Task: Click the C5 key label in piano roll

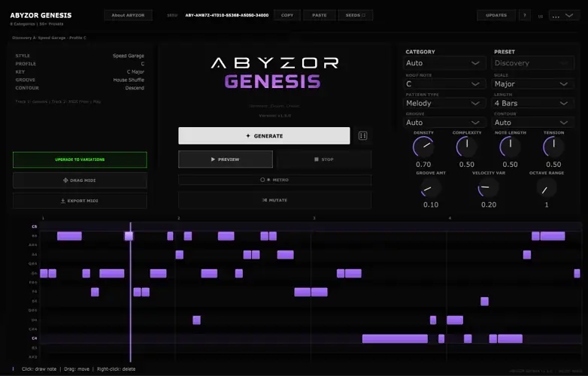Action: tap(34, 226)
